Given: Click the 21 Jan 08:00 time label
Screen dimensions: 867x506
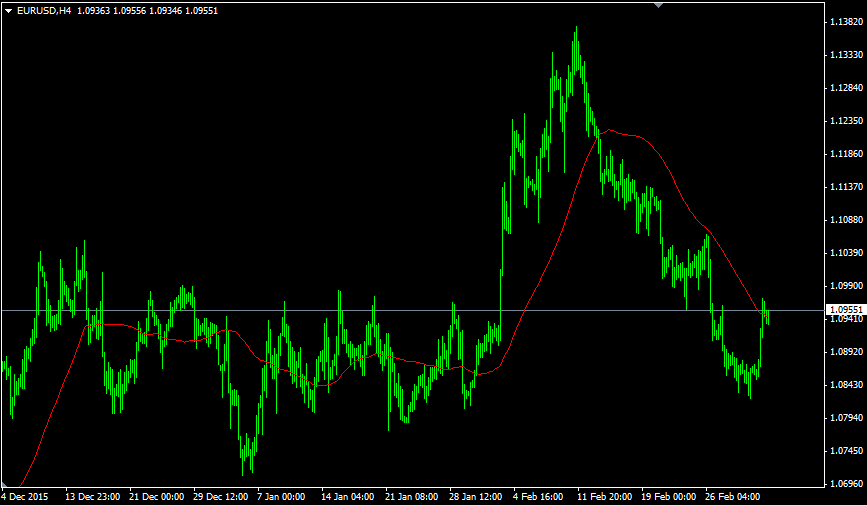Looking at the screenshot, I should coord(412,497).
